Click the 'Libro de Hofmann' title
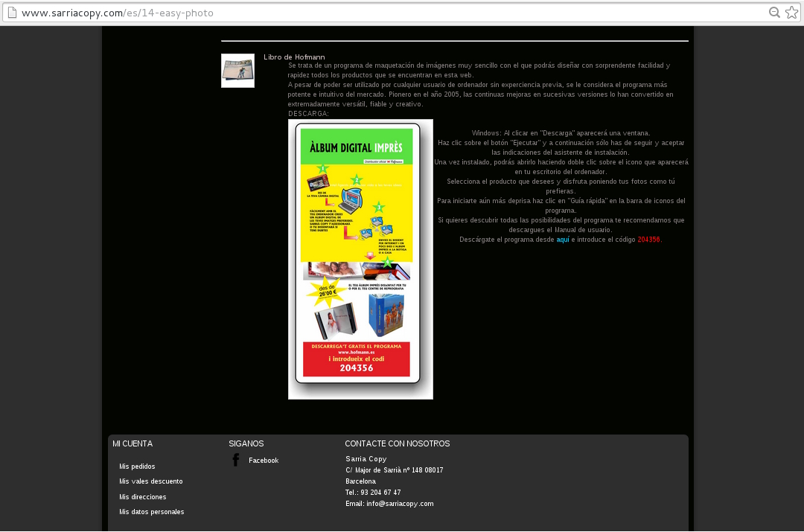 (294, 57)
